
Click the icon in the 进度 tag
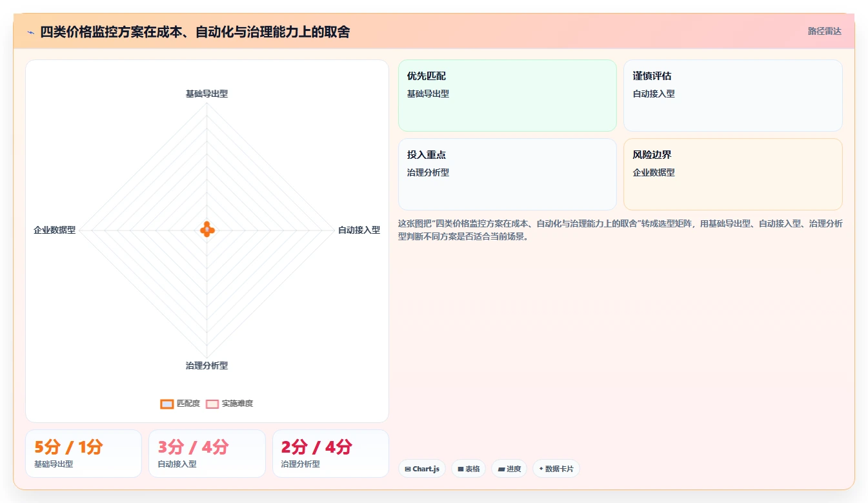(x=501, y=469)
